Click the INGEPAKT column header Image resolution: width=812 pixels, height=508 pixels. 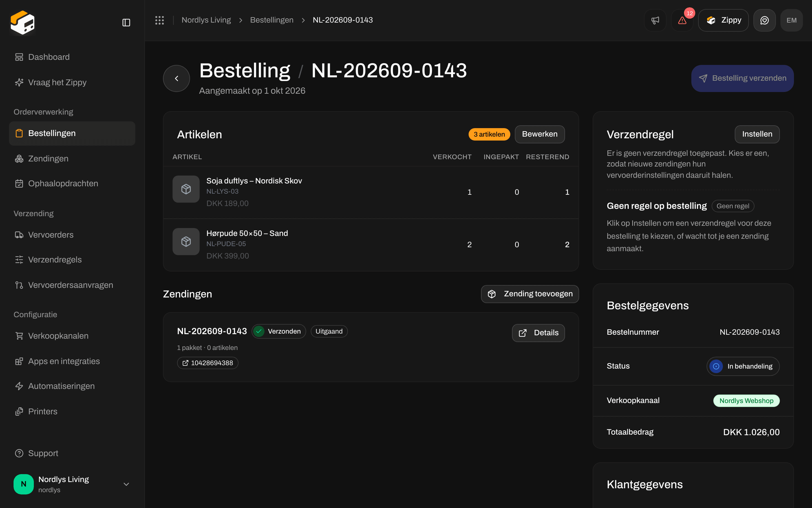pyautogui.click(x=501, y=157)
